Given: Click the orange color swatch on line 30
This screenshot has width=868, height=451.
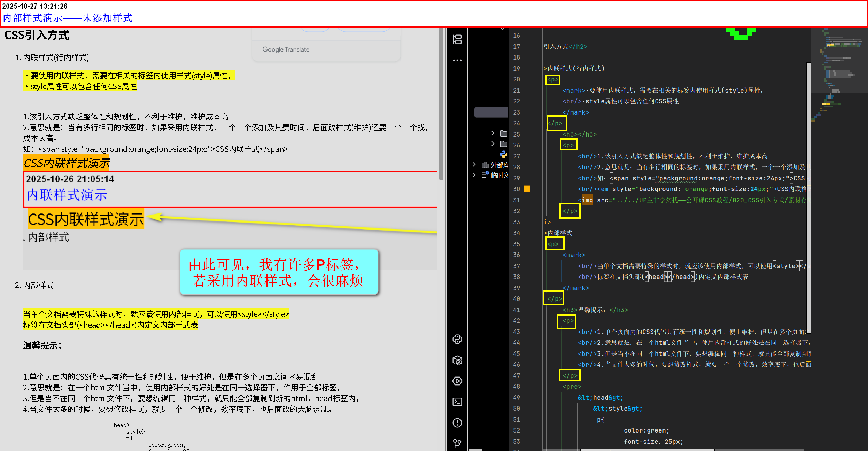Looking at the screenshot, I should (x=527, y=189).
